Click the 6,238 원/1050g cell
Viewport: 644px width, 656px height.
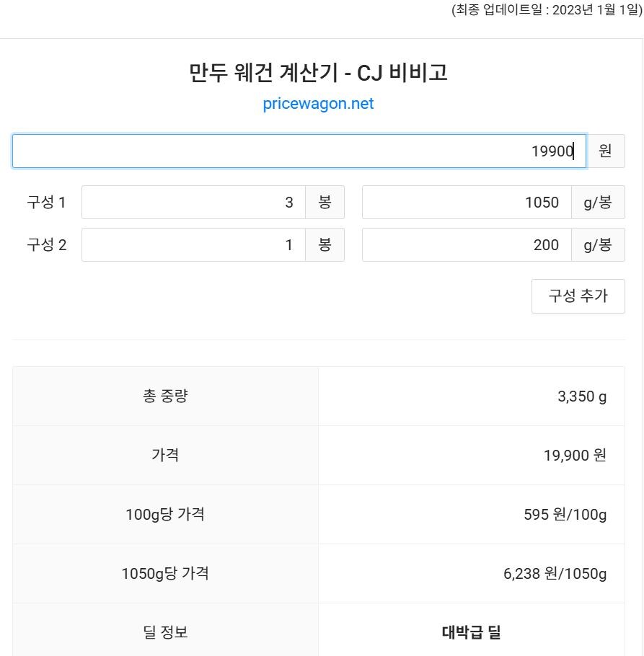[x=554, y=574]
